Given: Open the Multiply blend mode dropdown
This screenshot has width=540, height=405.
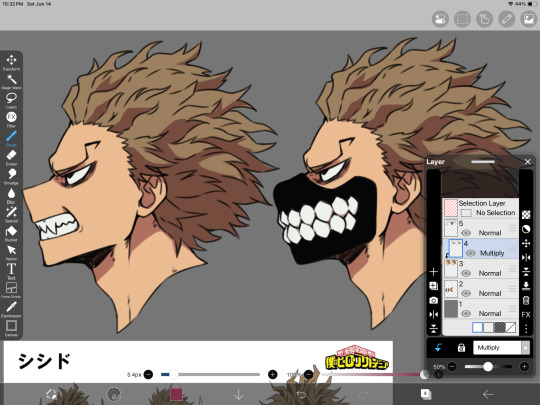Looking at the screenshot, I should coord(501,348).
